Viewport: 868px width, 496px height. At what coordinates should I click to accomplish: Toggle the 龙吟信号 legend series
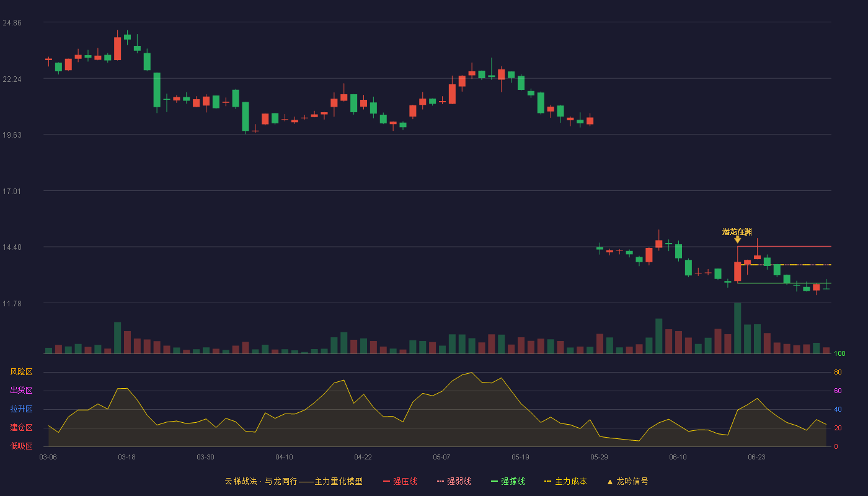coord(627,481)
